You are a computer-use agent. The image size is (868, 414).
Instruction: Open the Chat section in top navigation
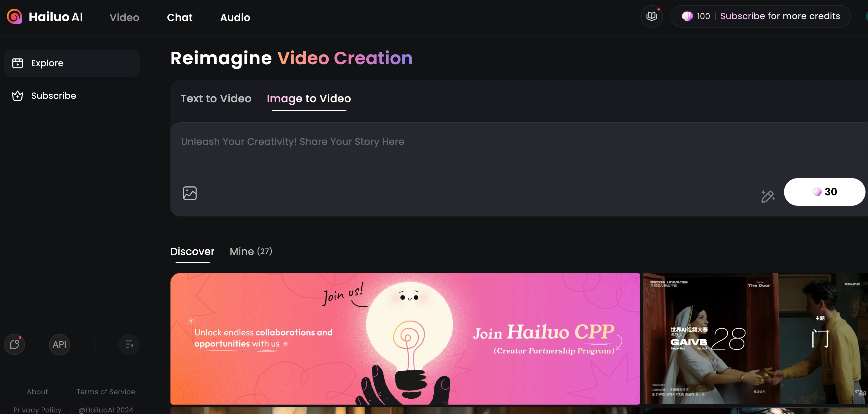(180, 17)
